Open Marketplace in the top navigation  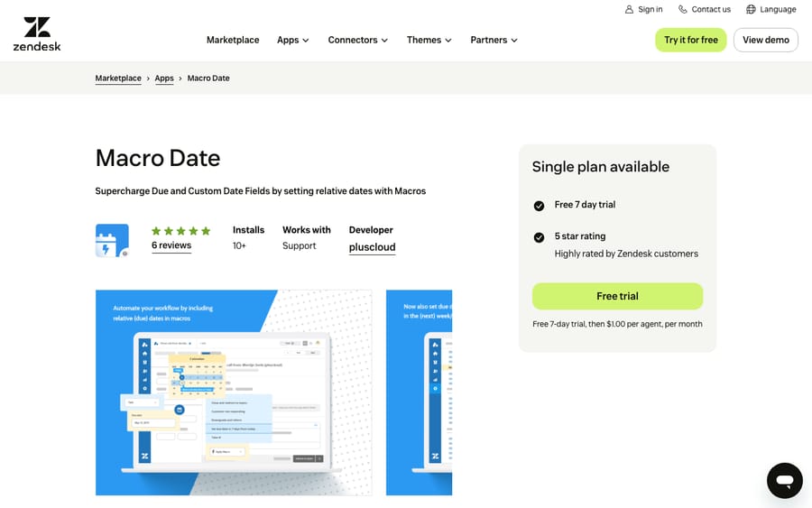pos(233,40)
